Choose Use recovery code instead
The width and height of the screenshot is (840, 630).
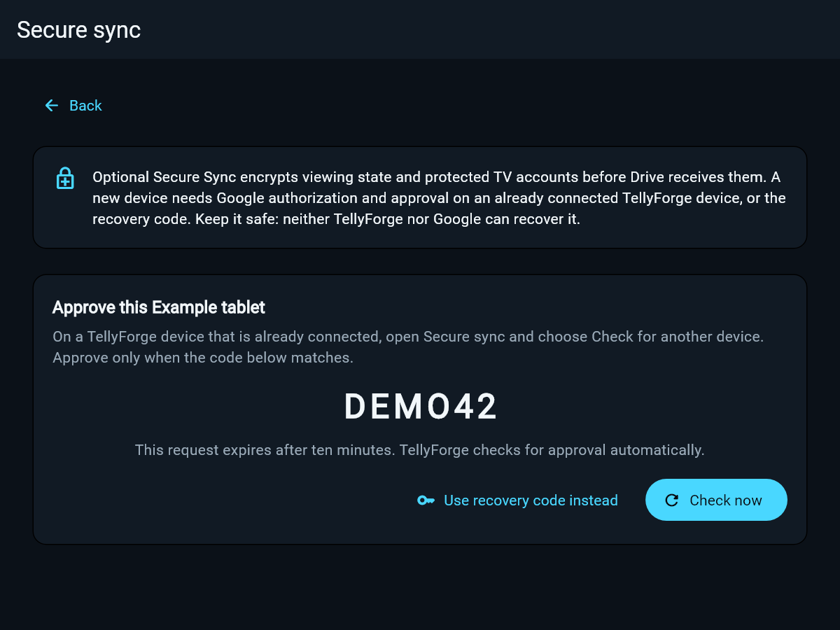(518, 500)
